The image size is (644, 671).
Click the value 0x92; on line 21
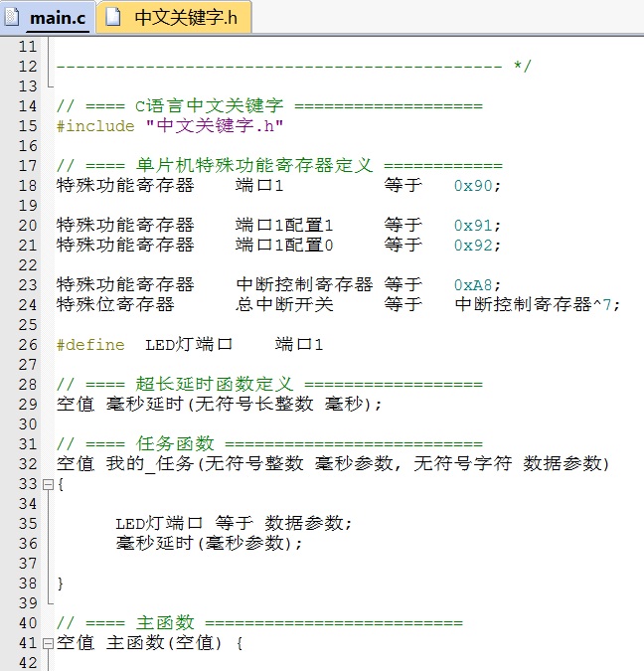(477, 246)
